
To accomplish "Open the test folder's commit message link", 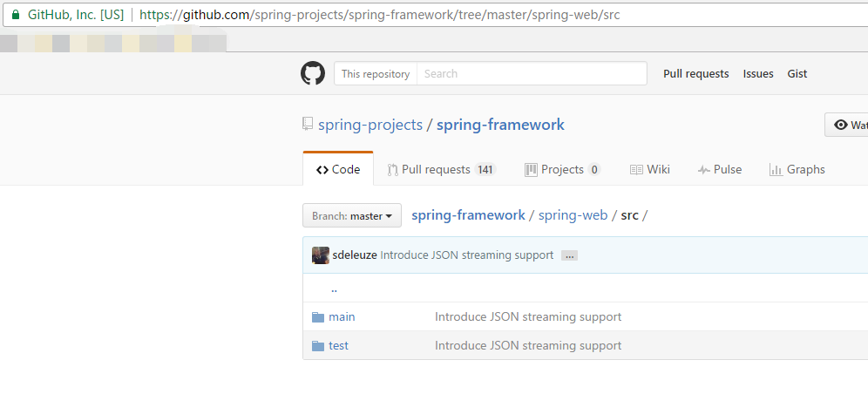I will pos(528,346).
